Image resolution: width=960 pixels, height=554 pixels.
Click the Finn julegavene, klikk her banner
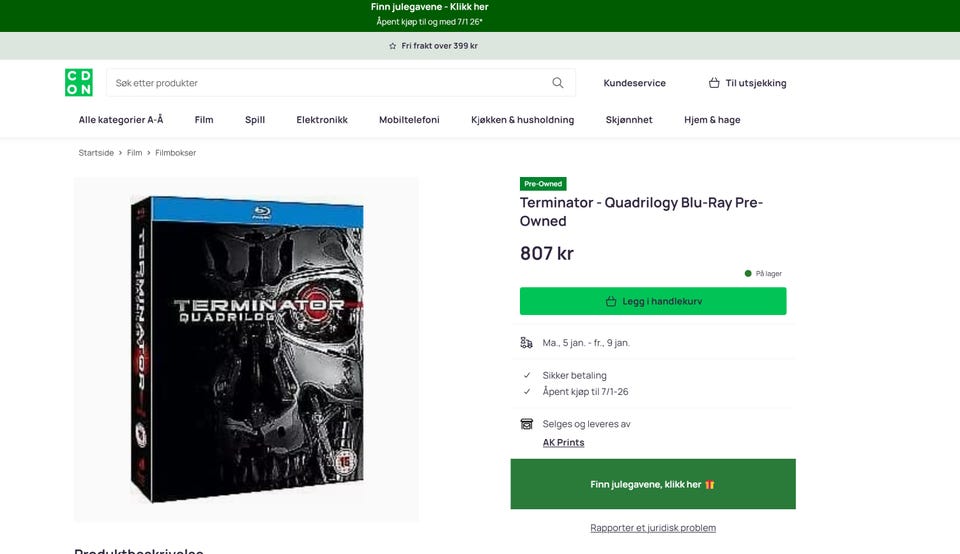click(x=653, y=484)
